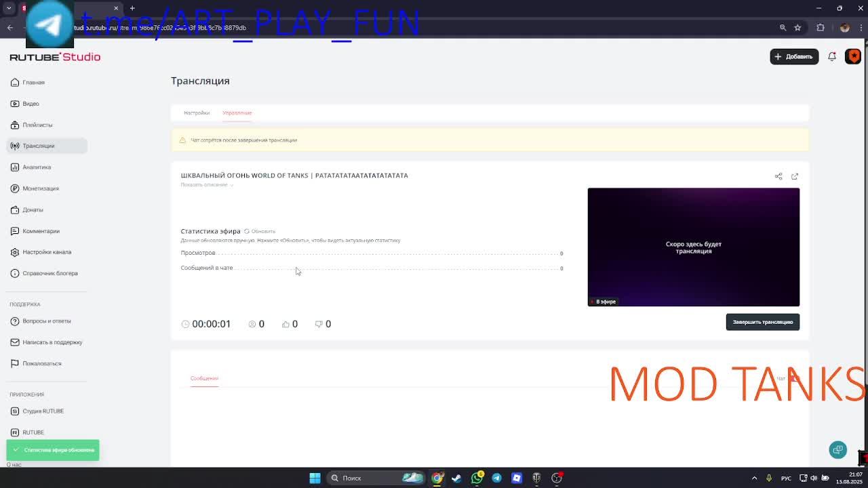Click the taskbar clock showing 21:07

849,478
